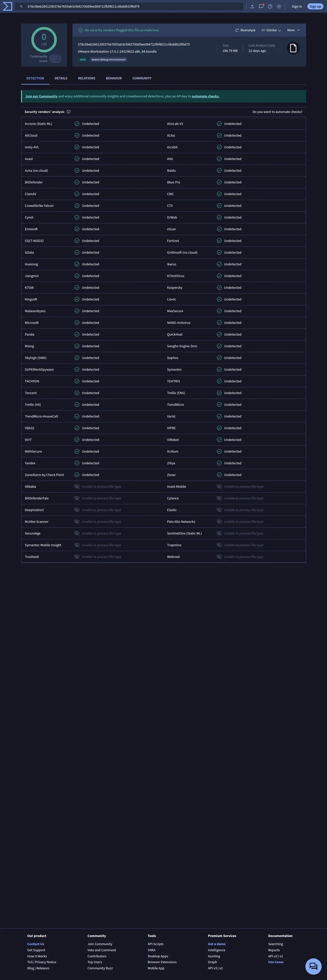Screen dimensions: 327x980
Task: Click the checkmark icon for Symantec
Action: (x=219, y=369)
